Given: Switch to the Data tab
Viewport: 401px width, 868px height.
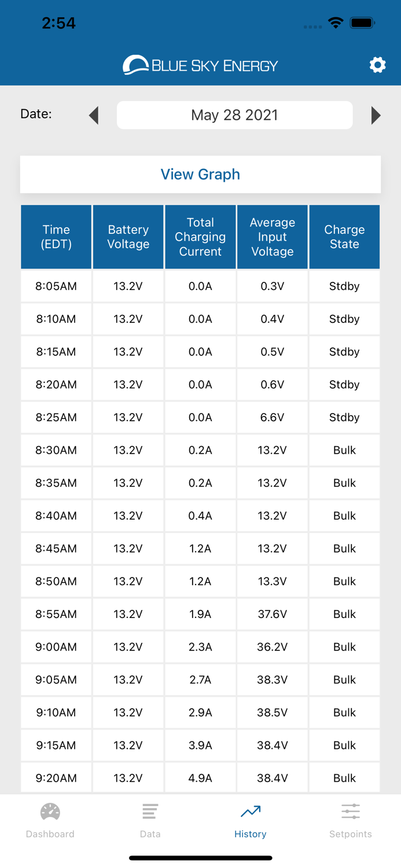Looking at the screenshot, I should pos(150,820).
